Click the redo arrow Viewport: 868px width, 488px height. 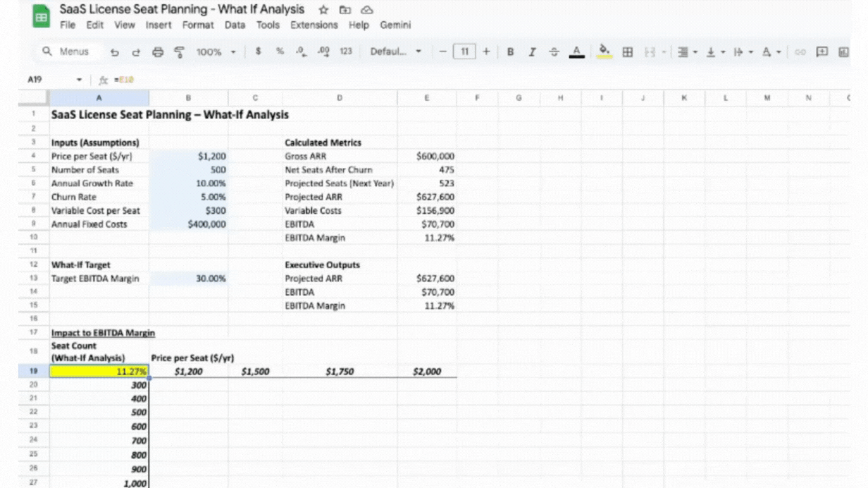tap(136, 51)
